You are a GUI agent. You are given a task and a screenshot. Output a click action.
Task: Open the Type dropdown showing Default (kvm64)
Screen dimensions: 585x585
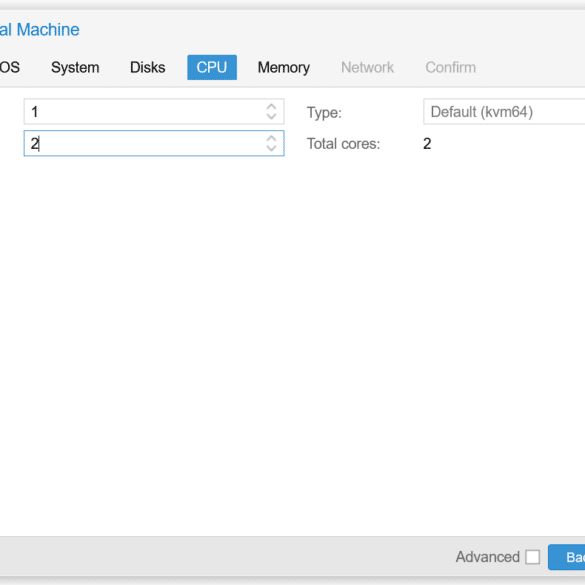coord(504,112)
